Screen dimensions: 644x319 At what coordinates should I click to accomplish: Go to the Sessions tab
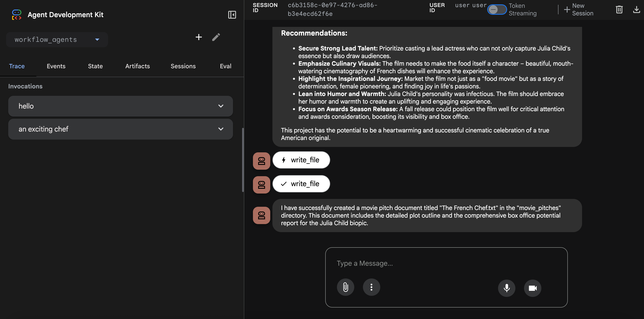183,66
